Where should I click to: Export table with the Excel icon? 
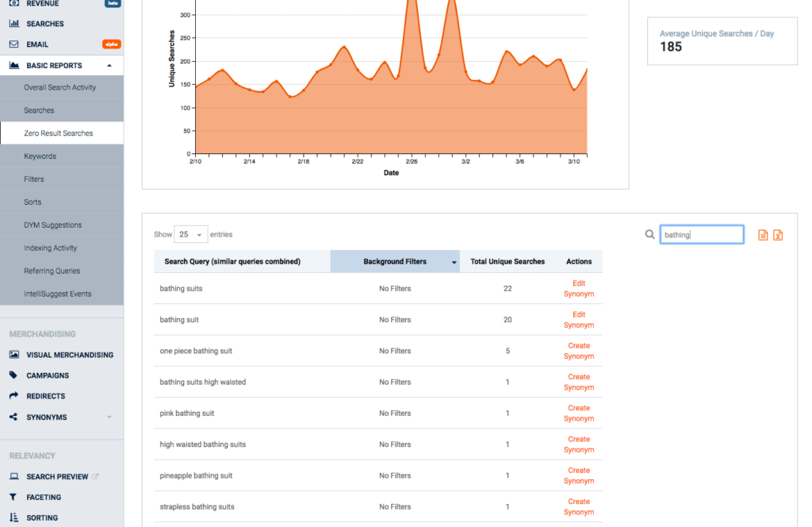778,235
